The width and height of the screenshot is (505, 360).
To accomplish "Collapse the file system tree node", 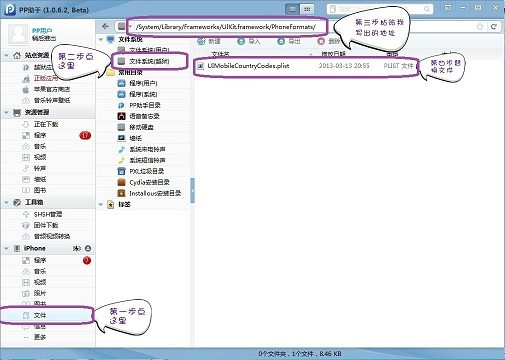I will point(101,39).
